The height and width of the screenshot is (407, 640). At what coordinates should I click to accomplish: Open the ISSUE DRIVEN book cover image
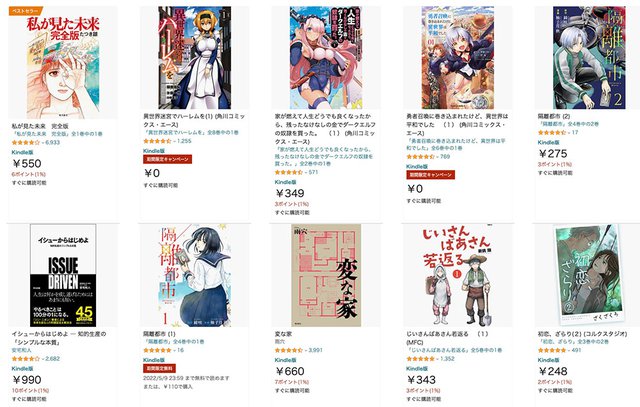[63, 275]
